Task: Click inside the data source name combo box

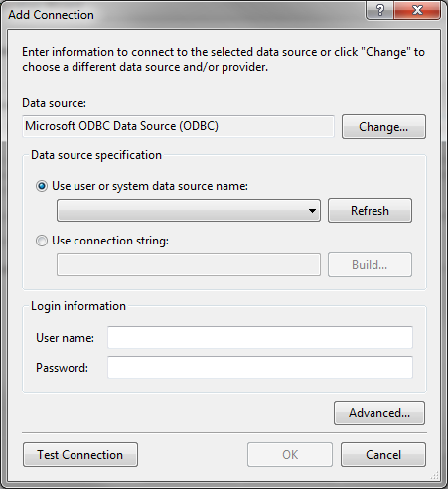Action: (189, 211)
